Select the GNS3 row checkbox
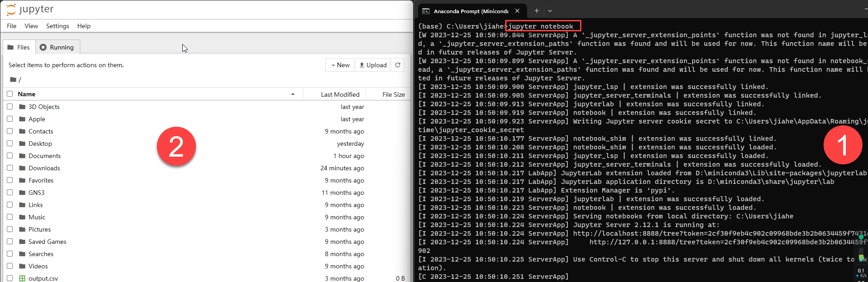 (10, 192)
